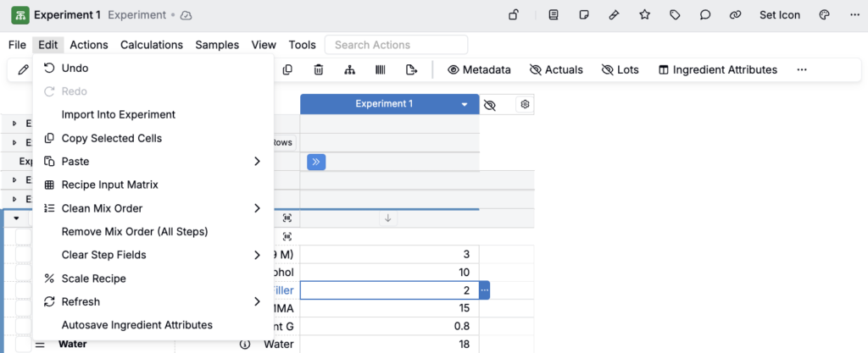Click the trash delete icon in toolbar
The width and height of the screenshot is (868, 353).
[319, 70]
